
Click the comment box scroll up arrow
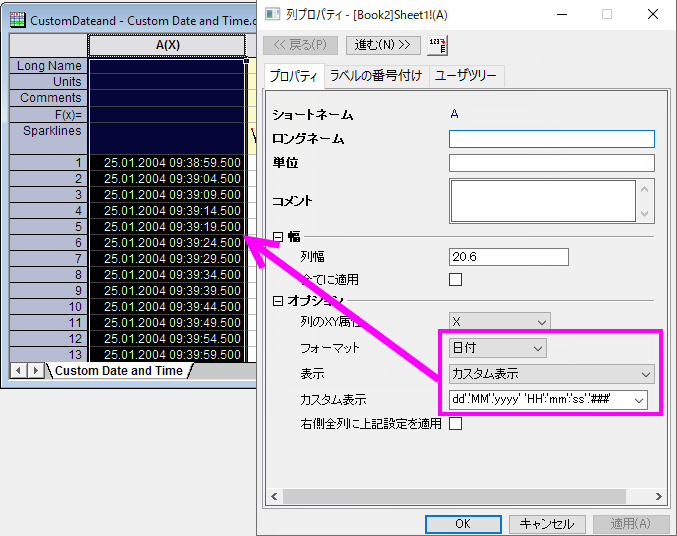645,189
